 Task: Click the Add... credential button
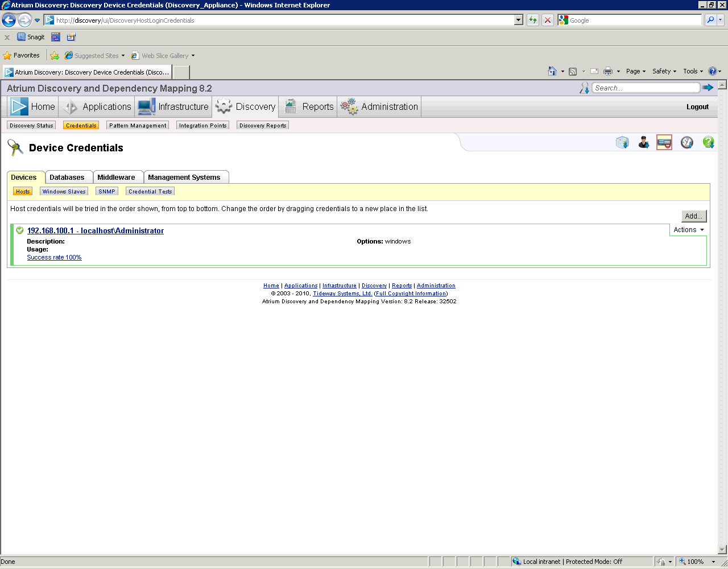(694, 216)
